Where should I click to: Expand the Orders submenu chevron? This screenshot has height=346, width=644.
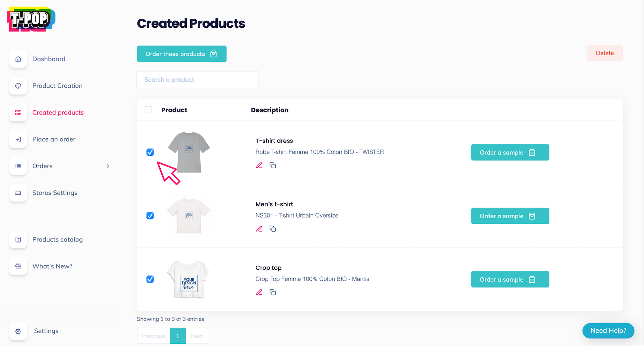coord(108,166)
